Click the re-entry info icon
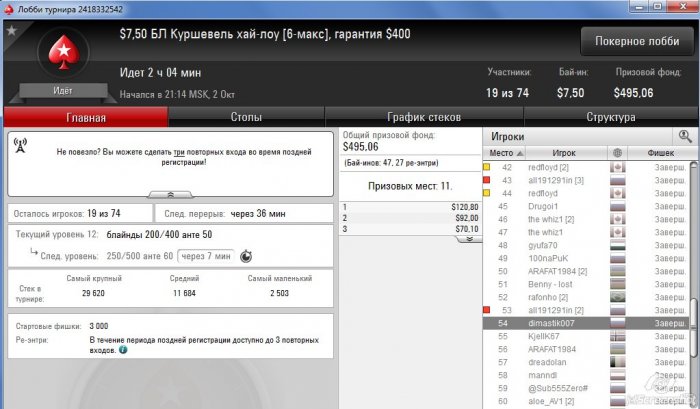 pos(123,350)
